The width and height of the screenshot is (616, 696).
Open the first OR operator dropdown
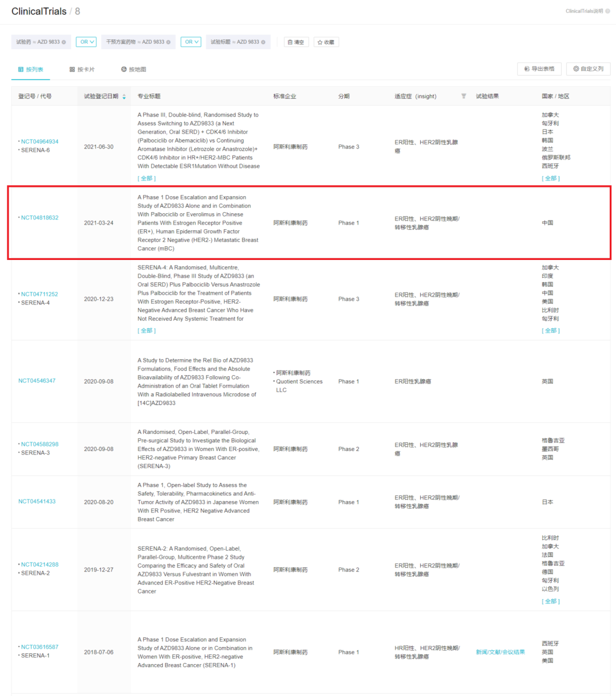click(86, 42)
